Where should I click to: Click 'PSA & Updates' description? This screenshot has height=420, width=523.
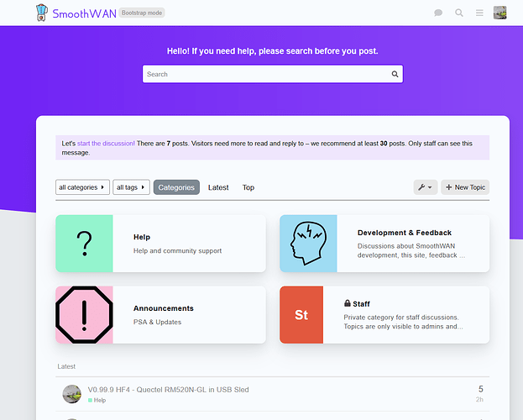158,323
